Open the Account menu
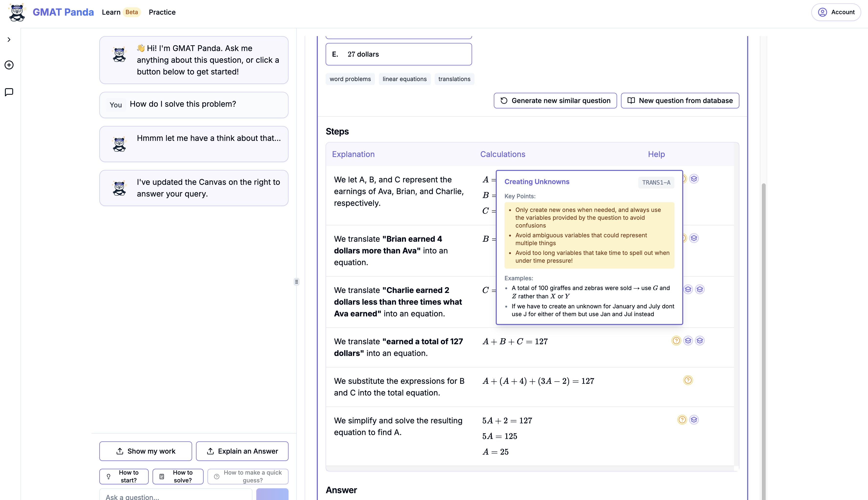 coord(836,12)
